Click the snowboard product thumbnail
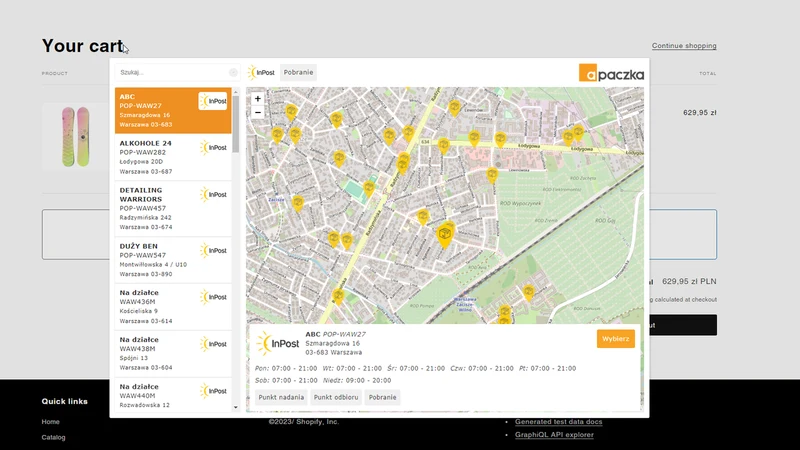 click(x=76, y=136)
